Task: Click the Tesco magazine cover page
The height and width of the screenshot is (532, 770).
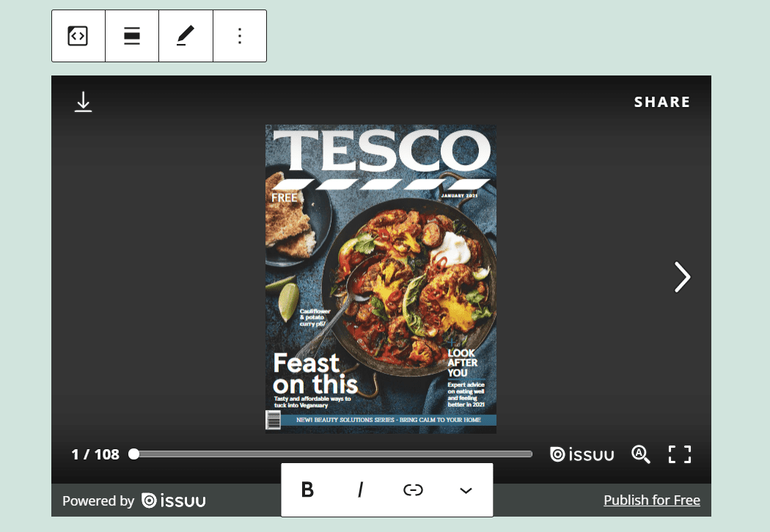Action: click(x=381, y=278)
